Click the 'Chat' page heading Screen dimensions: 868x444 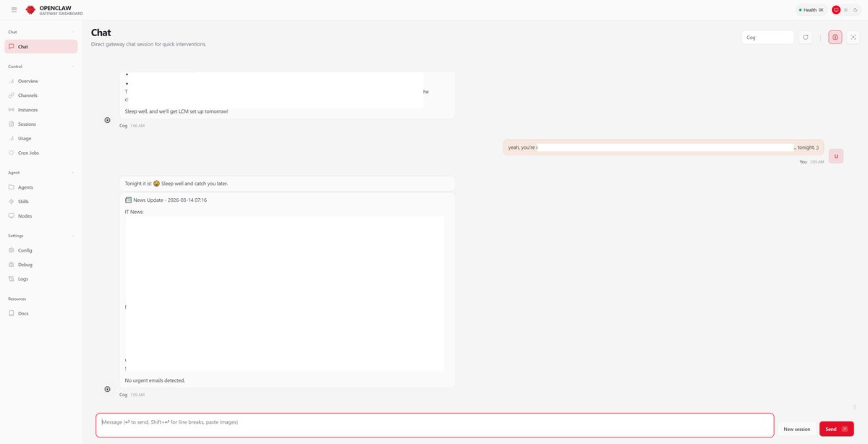pyautogui.click(x=101, y=33)
